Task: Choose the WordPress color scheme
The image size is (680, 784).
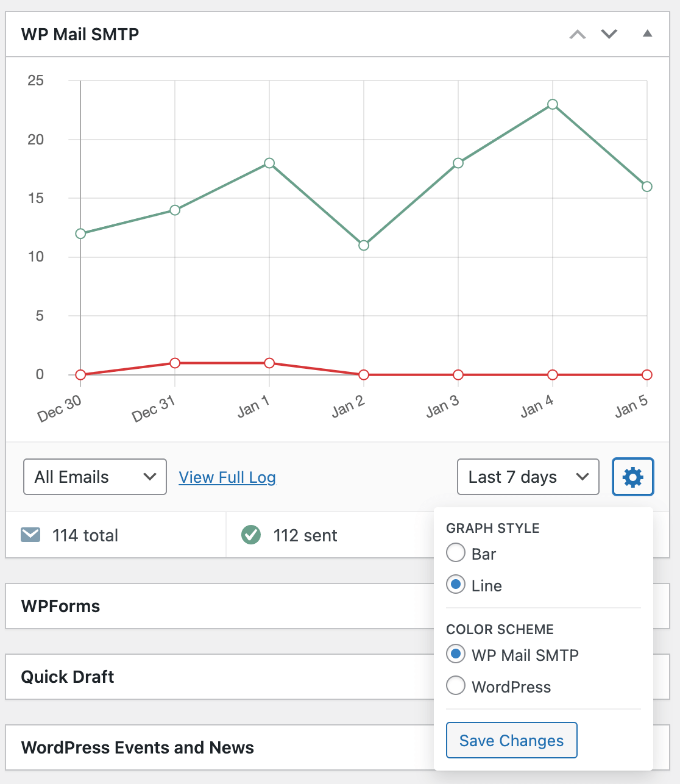Action: (456, 686)
